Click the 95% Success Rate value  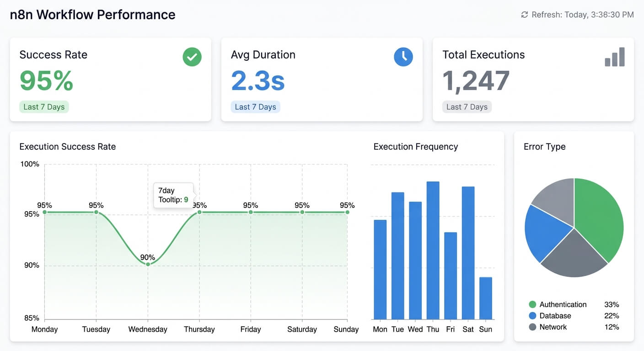(46, 81)
